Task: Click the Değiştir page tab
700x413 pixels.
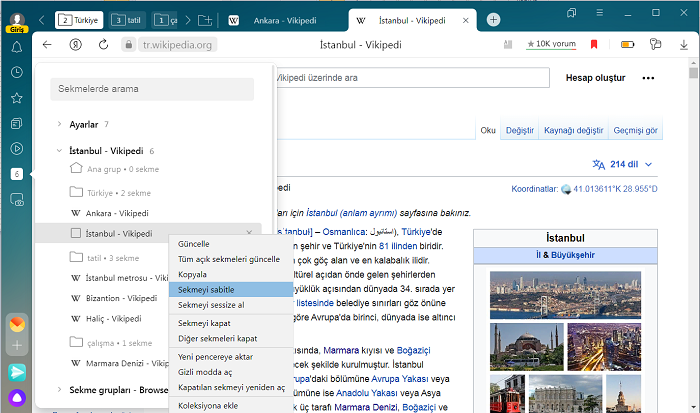Action: (520, 130)
